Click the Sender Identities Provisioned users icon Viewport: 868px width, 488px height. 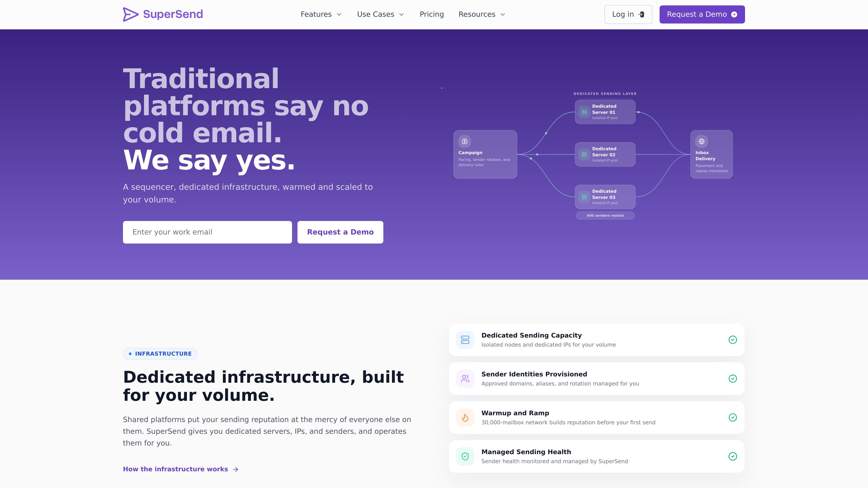coord(465,379)
